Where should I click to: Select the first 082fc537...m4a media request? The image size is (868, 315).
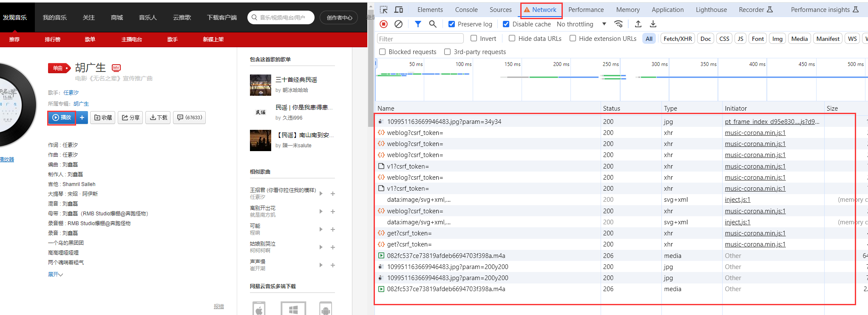[x=446, y=255]
